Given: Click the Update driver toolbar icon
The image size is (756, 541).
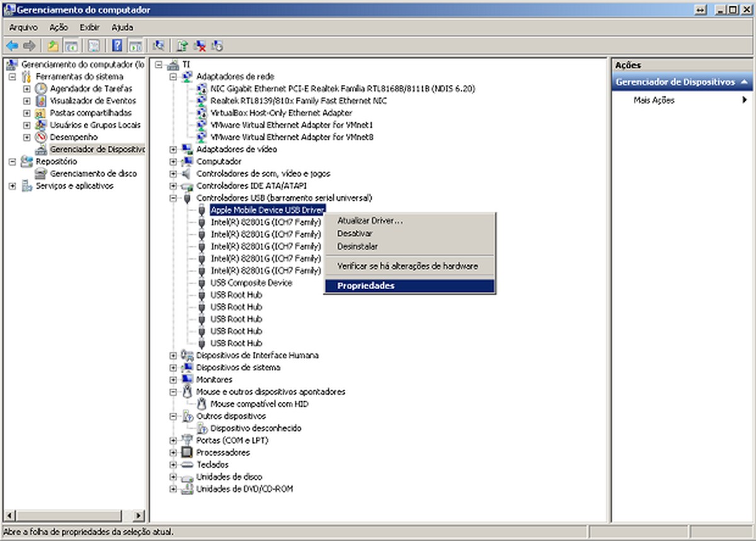Looking at the screenshot, I should pyautogui.click(x=182, y=45).
